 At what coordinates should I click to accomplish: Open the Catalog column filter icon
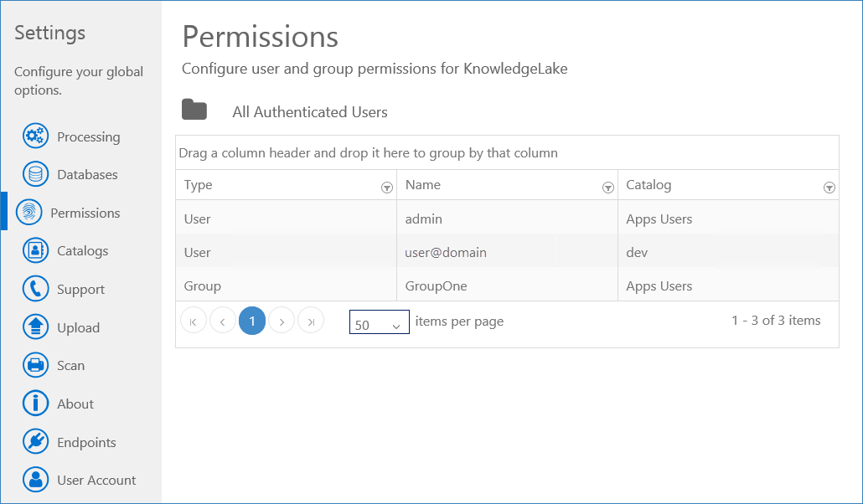(829, 188)
